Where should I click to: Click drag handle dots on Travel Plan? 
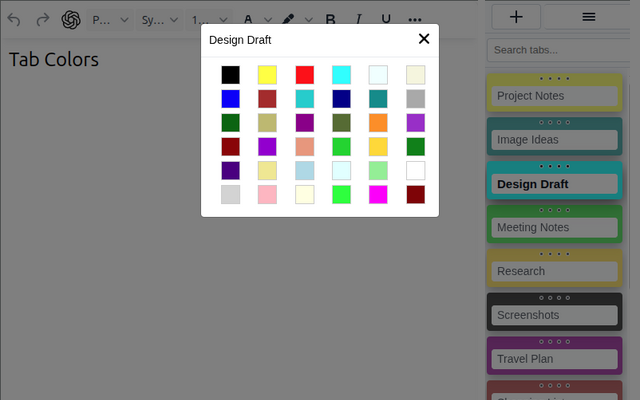554,342
